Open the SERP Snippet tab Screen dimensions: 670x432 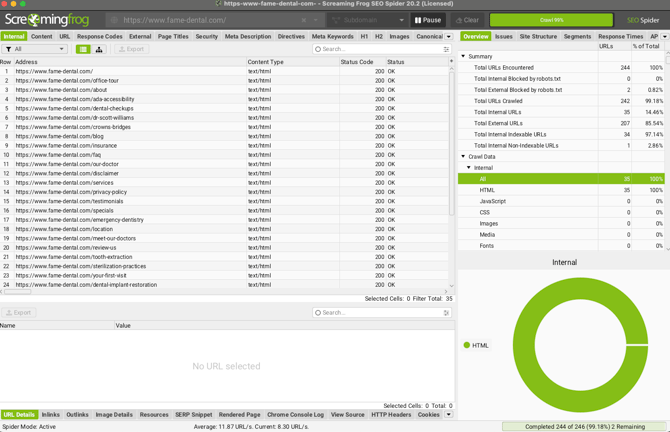pyautogui.click(x=194, y=414)
